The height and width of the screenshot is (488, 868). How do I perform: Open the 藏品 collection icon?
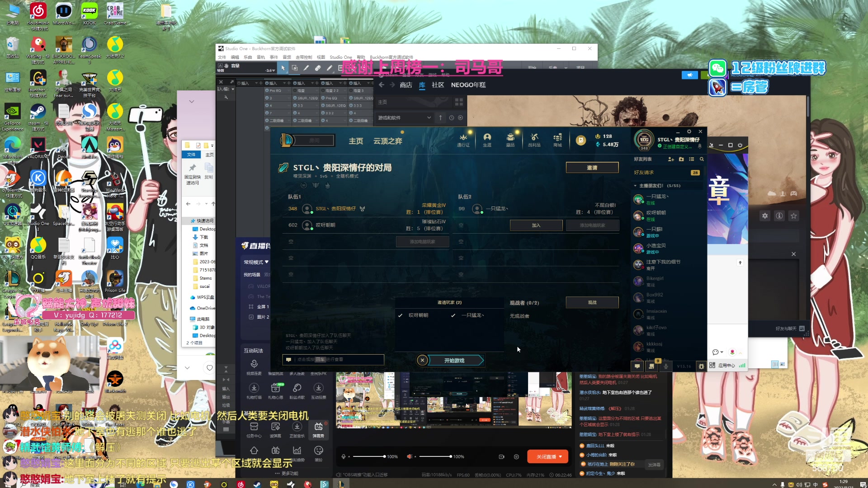[x=510, y=140]
